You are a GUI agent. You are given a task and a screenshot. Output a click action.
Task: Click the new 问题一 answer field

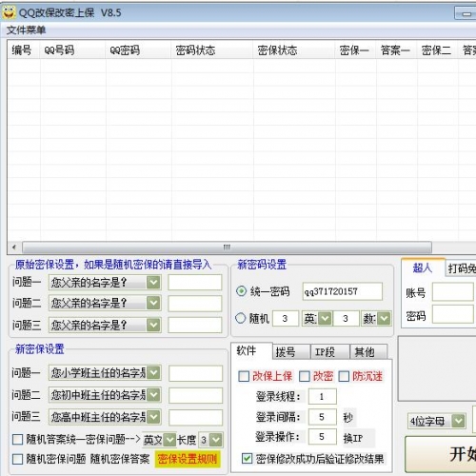pyautogui.click(x=196, y=373)
